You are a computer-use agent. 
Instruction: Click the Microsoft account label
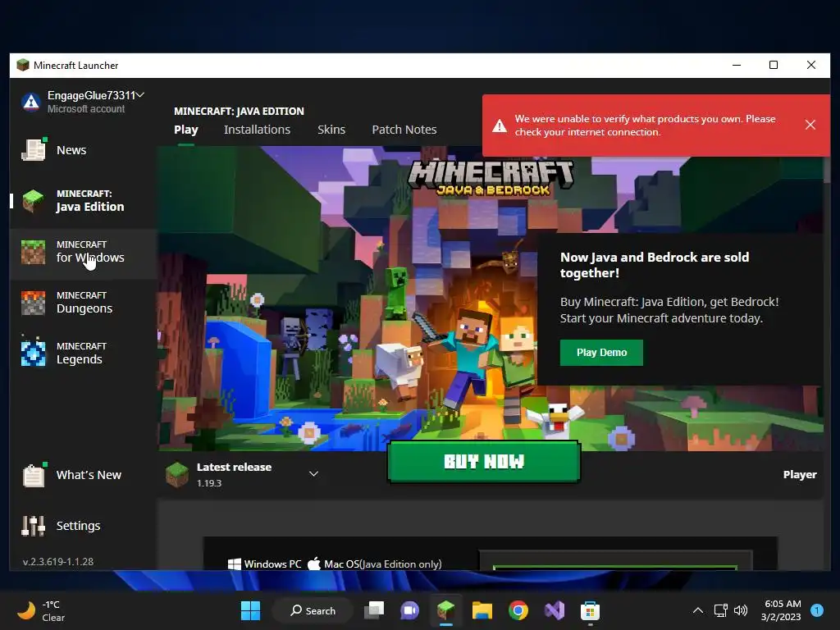(x=85, y=109)
